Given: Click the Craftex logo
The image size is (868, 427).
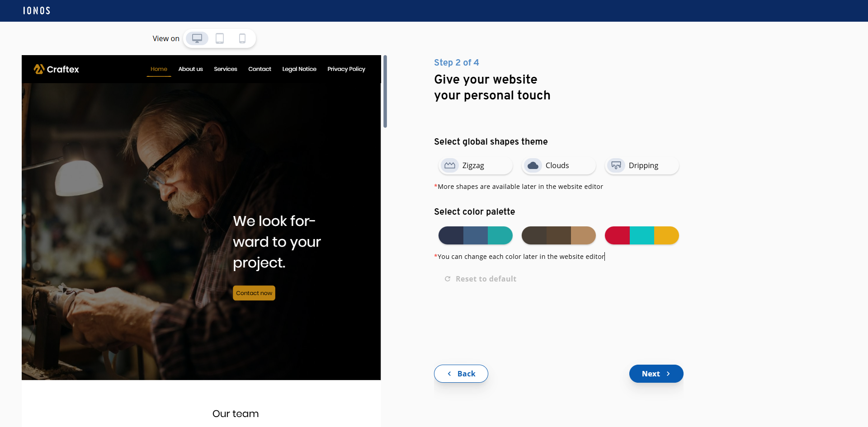Looking at the screenshot, I should tap(56, 69).
